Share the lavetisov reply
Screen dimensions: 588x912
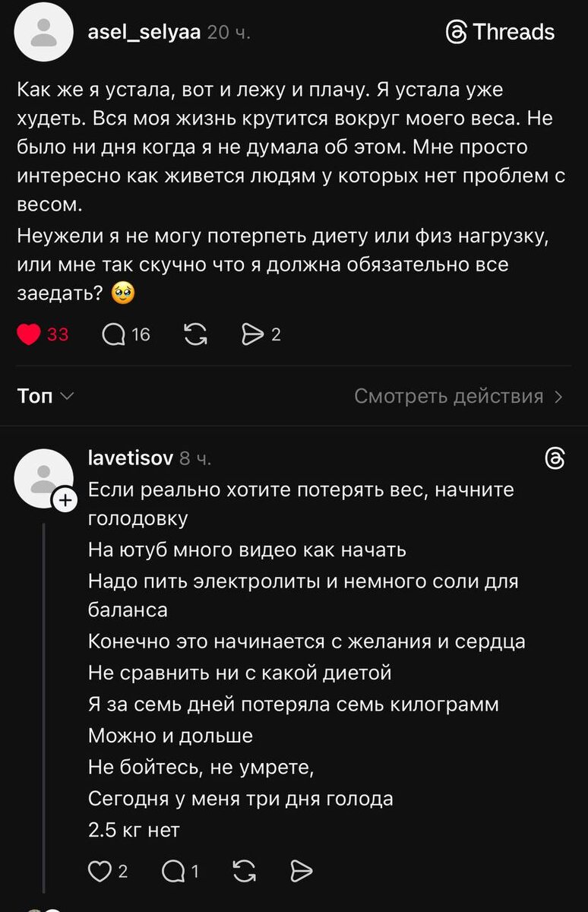[x=302, y=872]
